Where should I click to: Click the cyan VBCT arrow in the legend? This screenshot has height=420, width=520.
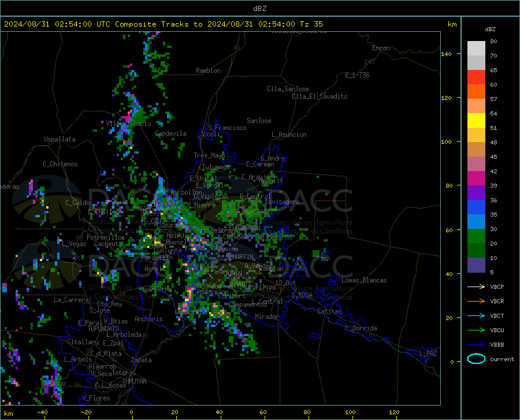pos(476,315)
